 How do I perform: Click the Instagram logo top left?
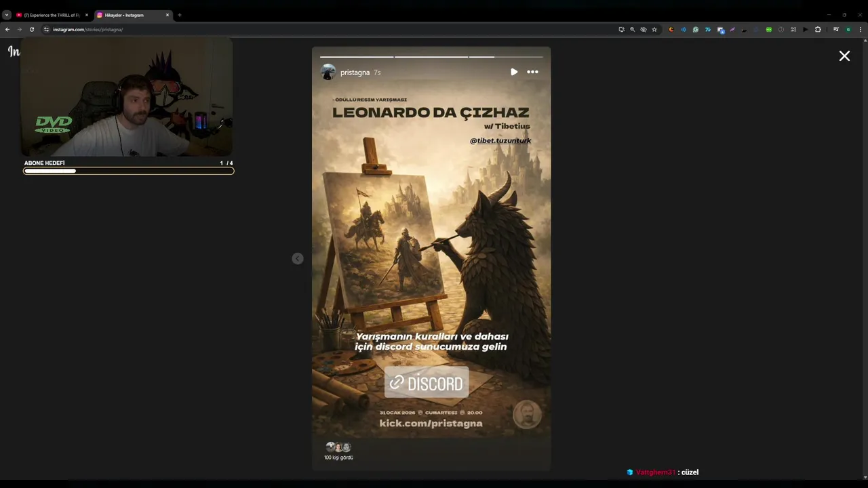(x=14, y=52)
